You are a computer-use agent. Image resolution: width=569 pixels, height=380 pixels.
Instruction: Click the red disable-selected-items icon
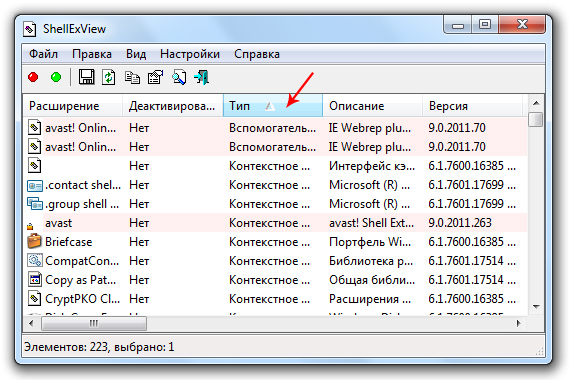click(x=33, y=77)
